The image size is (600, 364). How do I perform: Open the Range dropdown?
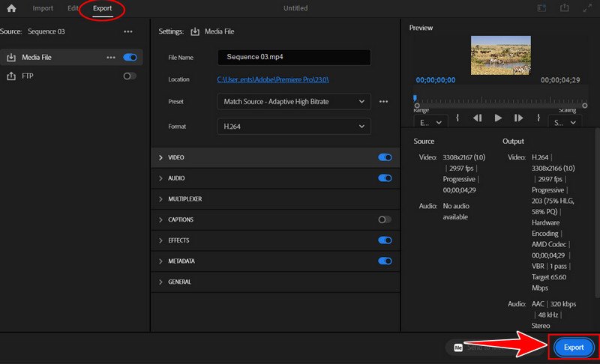(430, 122)
